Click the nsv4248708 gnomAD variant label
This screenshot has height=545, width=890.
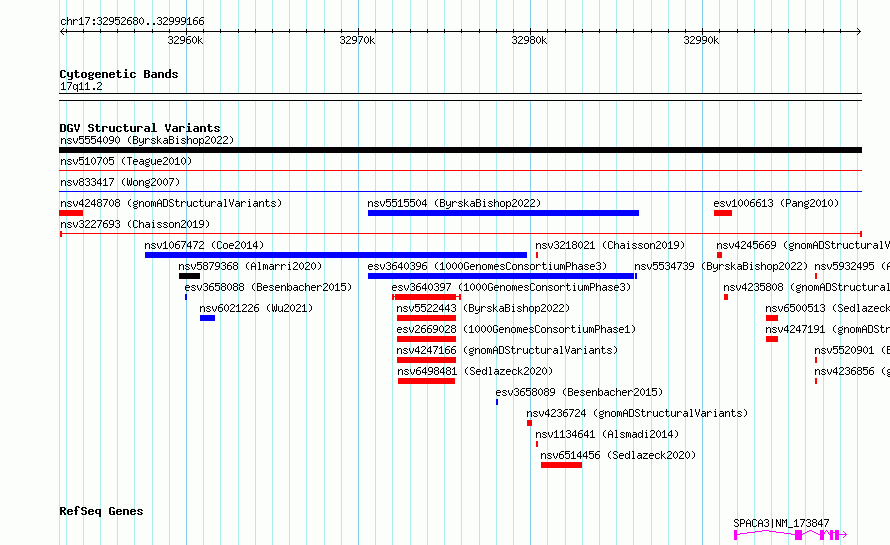[x=171, y=203]
